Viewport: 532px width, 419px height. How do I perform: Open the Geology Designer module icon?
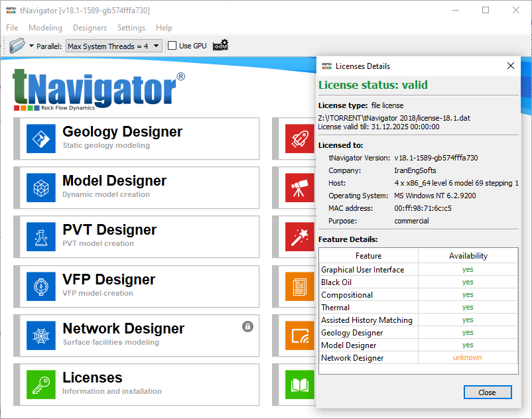coord(41,139)
